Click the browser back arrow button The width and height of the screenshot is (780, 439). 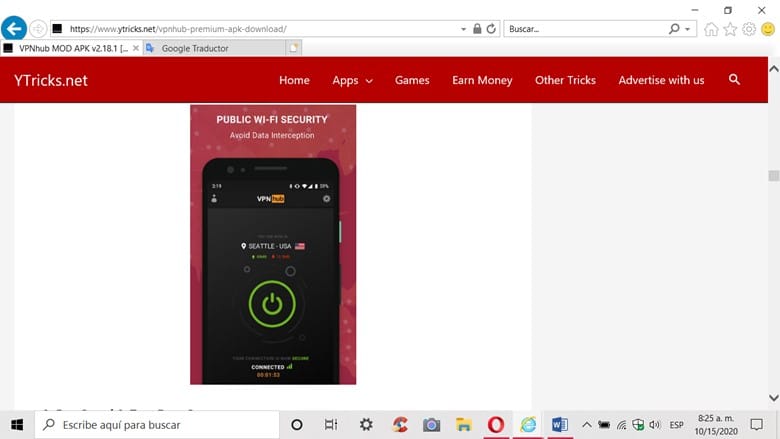pyautogui.click(x=14, y=28)
